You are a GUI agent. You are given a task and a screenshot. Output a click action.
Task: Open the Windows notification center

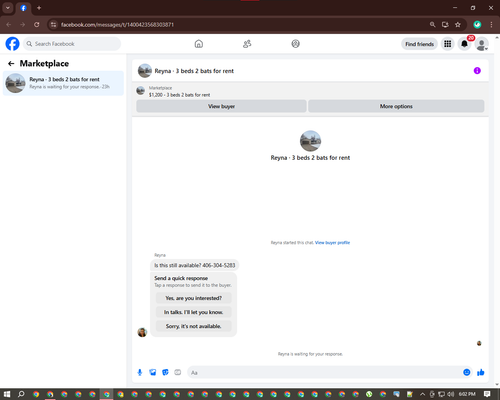click(487, 394)
